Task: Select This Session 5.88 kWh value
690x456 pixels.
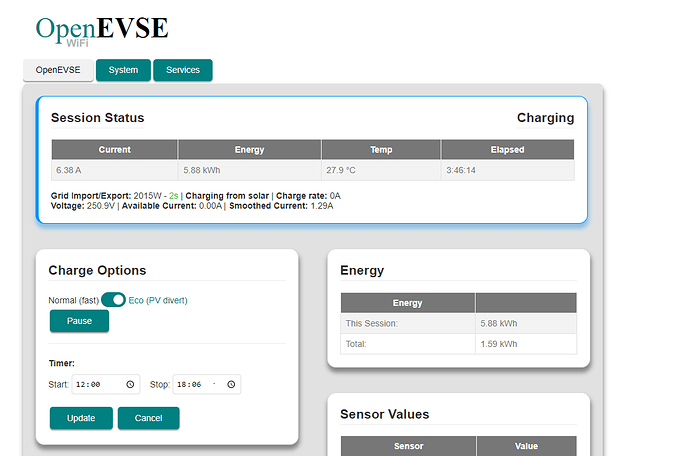Action: point(499,324)
